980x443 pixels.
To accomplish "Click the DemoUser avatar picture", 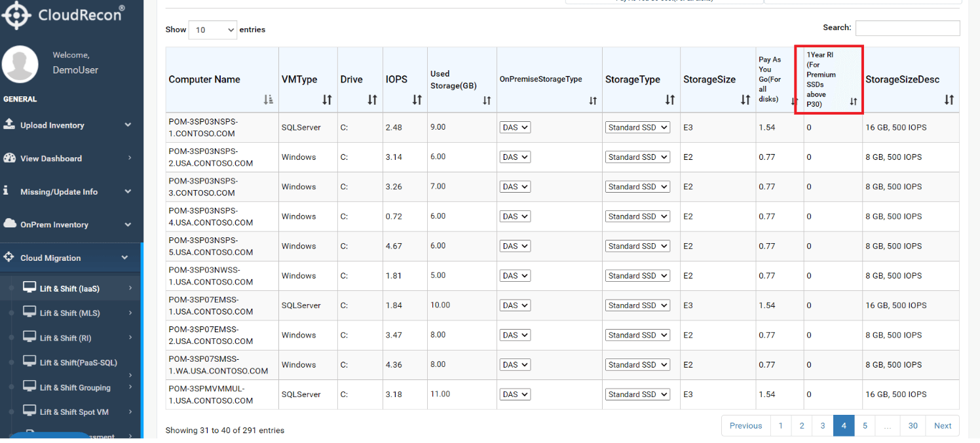I will point(20,64).
